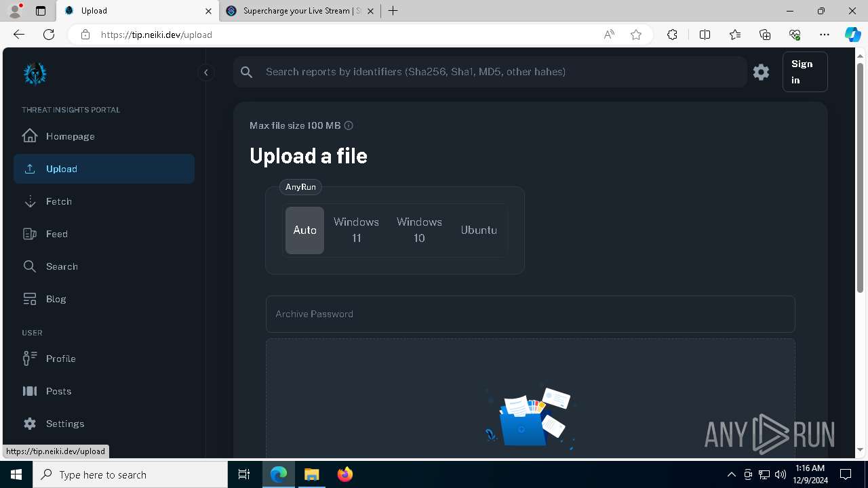Close the Upload browser tab
The width and height of the screenshot is (868, 488).
[208, 11]
